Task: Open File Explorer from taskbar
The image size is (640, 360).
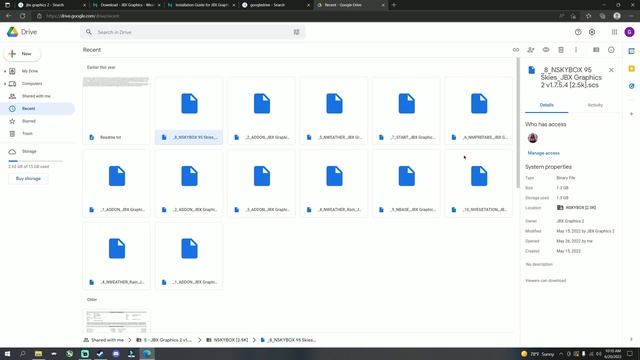Action: (38, 354)
